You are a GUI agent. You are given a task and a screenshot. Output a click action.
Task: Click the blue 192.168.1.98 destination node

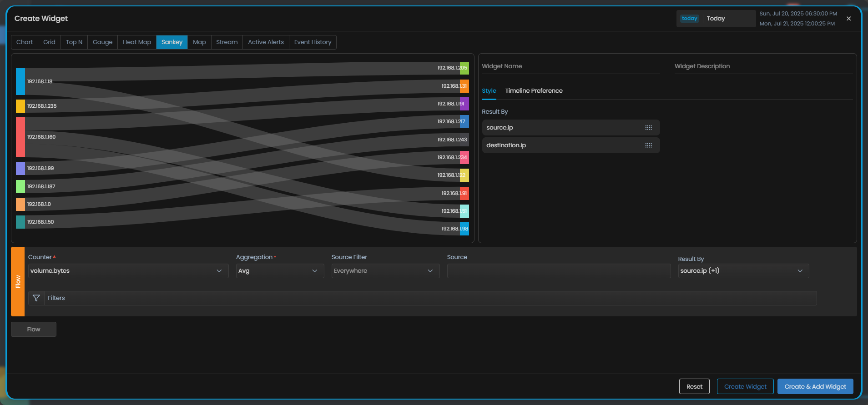click(x=464, y=229)
